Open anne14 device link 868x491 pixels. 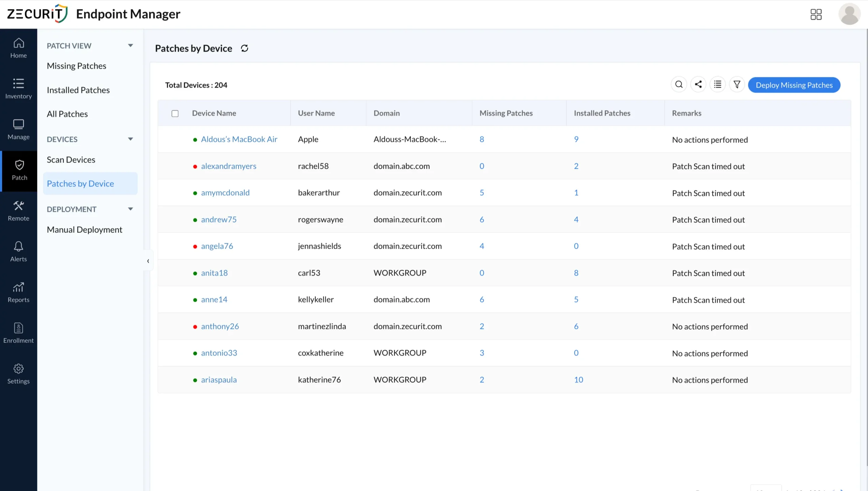tap(214, 300)
